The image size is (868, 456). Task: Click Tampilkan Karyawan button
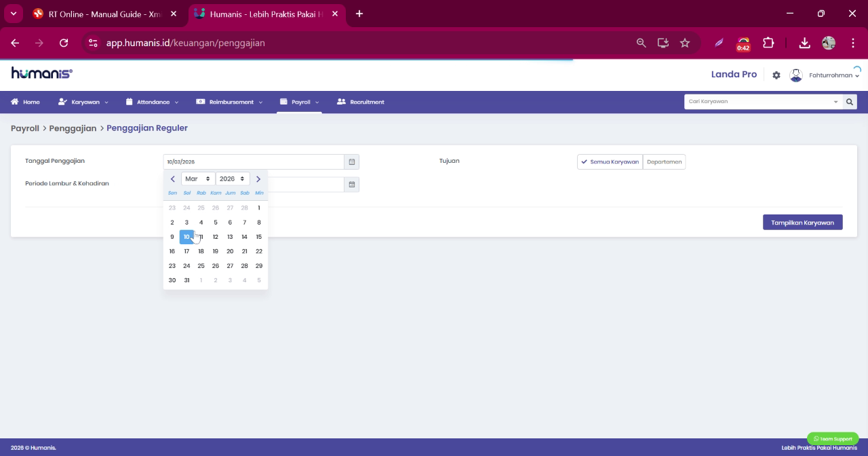[802, 223]
